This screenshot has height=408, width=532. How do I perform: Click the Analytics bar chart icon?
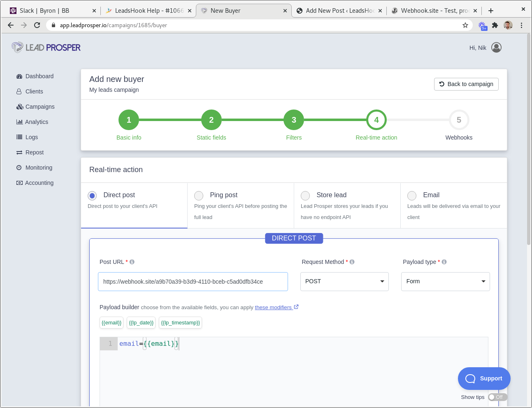[19, 122]
